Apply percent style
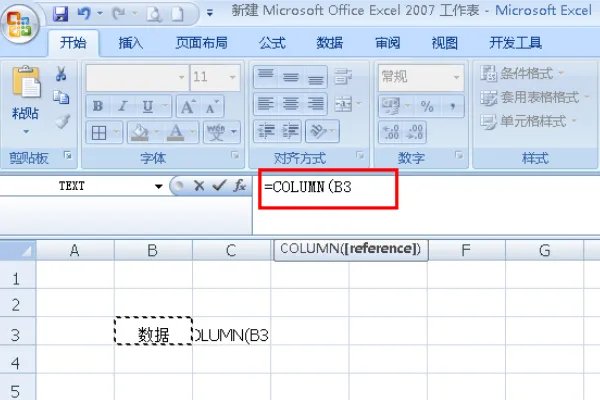Viewport: 600px width, 400px height. 427,106
